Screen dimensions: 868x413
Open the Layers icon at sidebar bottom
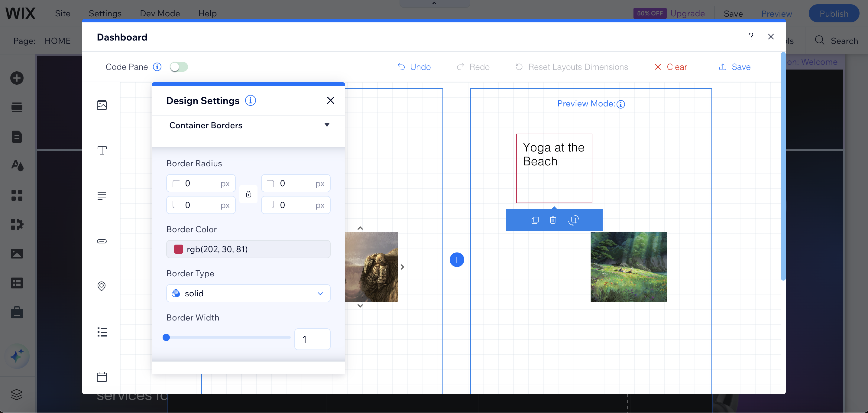[x=17, y=395]
